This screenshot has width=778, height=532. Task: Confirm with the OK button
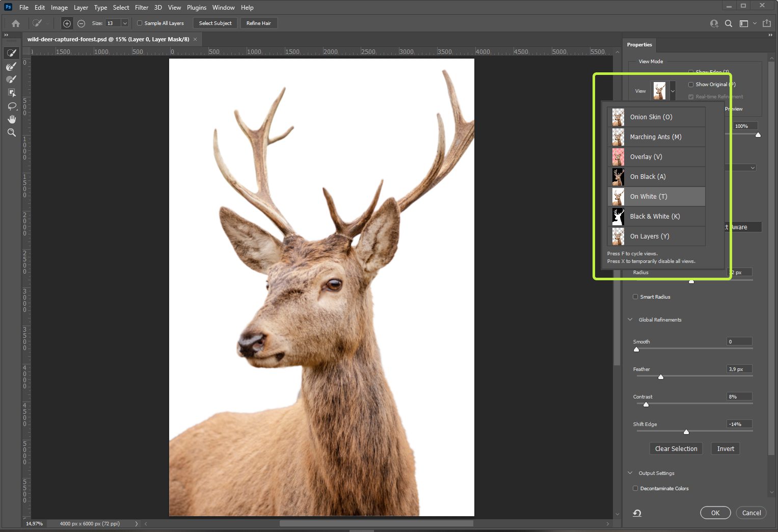click(x=715, y=513)
